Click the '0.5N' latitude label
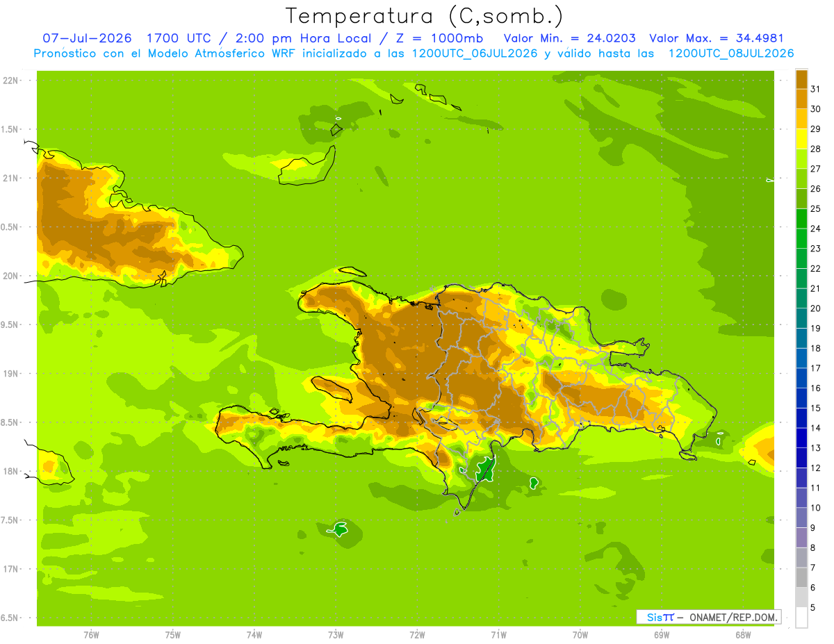834x644 pixels. (x=10, y=227)
